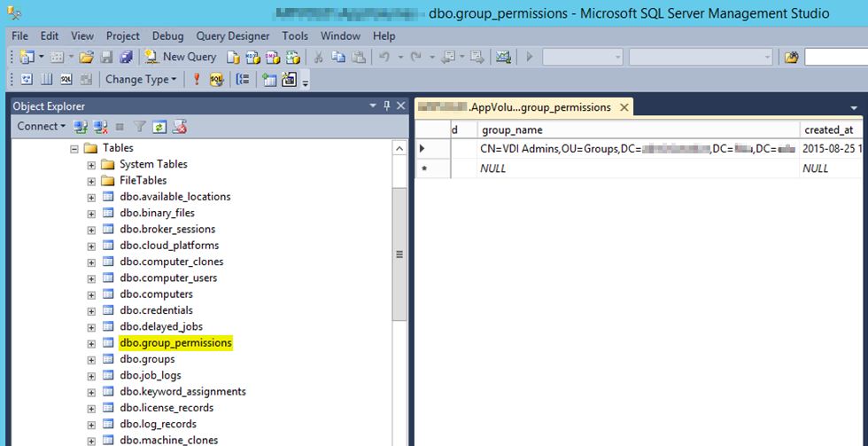Close the group_permissions tab
868x446 pixels.
click(x=624, y=107)
